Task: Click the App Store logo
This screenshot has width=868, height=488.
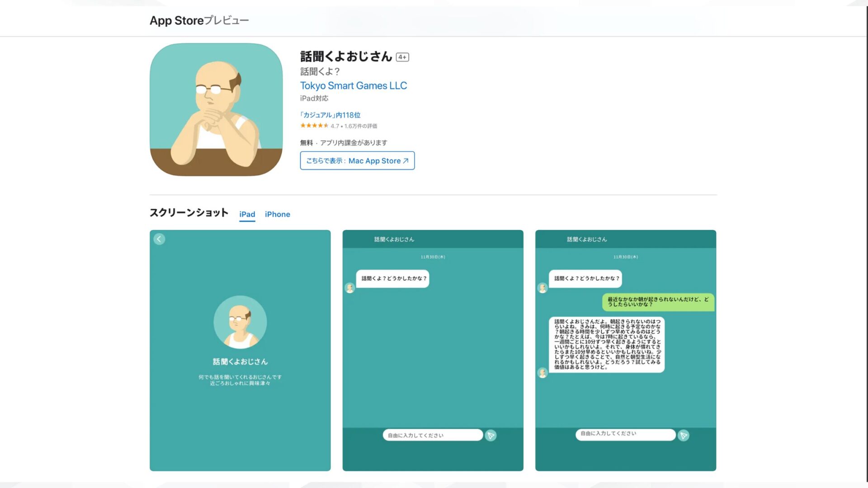Action: [177, 20]
